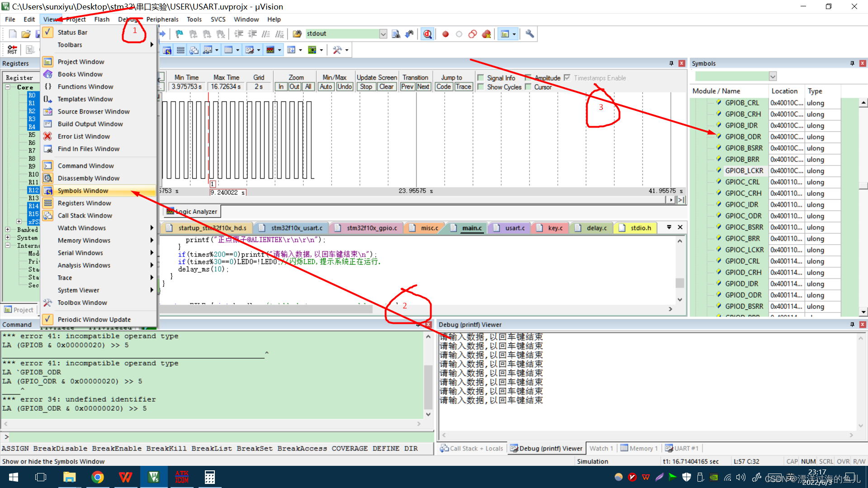Open the stdout find combo box dropdown arrow
The image size is (868, 488).
[383, 34]
